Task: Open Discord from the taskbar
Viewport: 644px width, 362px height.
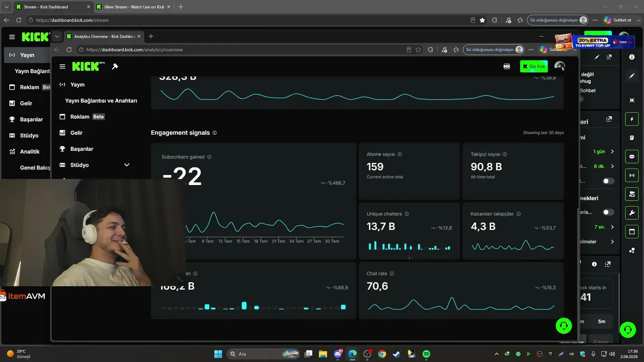Action: tap(338, 354)
